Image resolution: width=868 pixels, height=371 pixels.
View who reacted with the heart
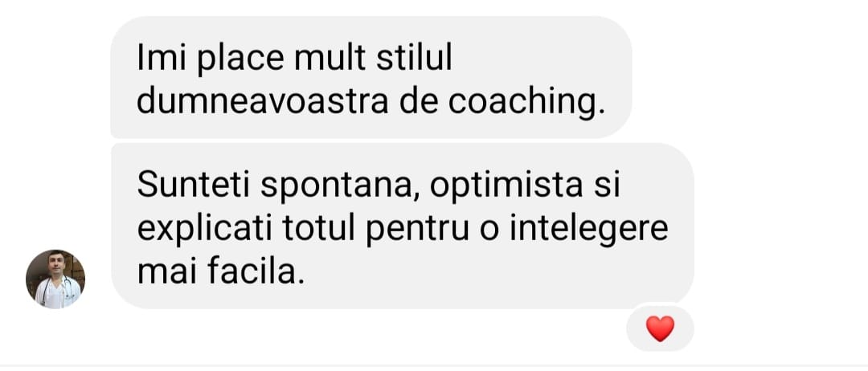tap(660, 329)
